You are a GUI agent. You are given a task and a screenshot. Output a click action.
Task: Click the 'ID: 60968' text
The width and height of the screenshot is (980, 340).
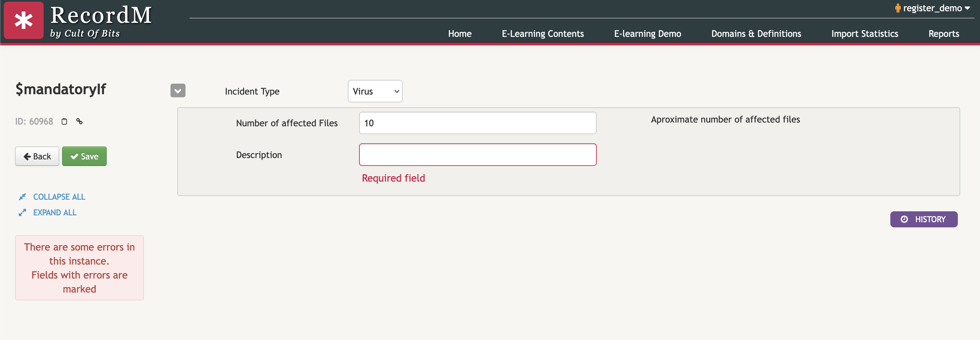pyautogui.click(x=34, y=122)
